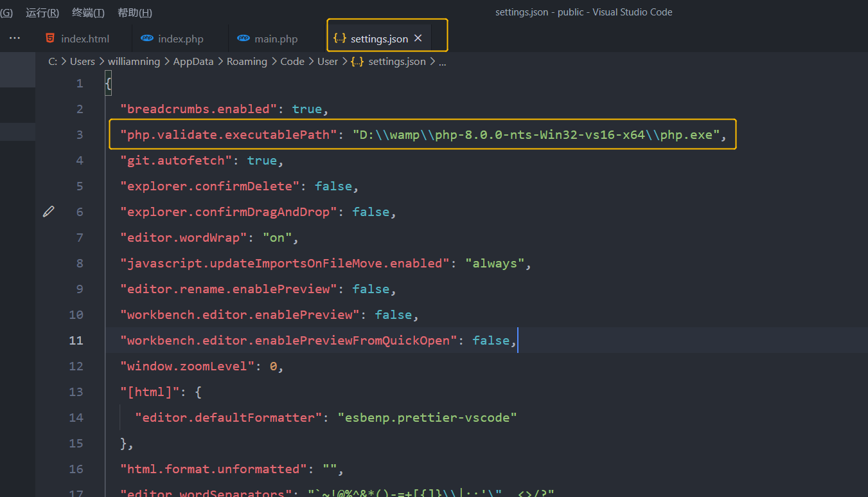Click the braces icon before settings.json in breadcrumbs
868x497 pixels.
pos(357,61)
